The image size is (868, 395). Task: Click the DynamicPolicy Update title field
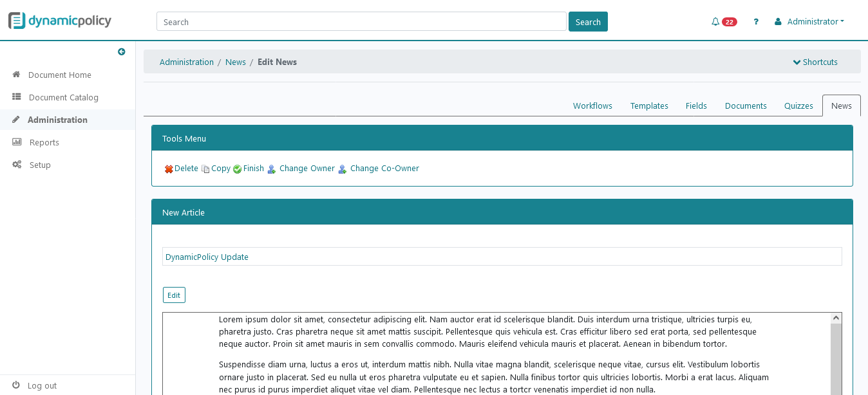click(502, 257)
